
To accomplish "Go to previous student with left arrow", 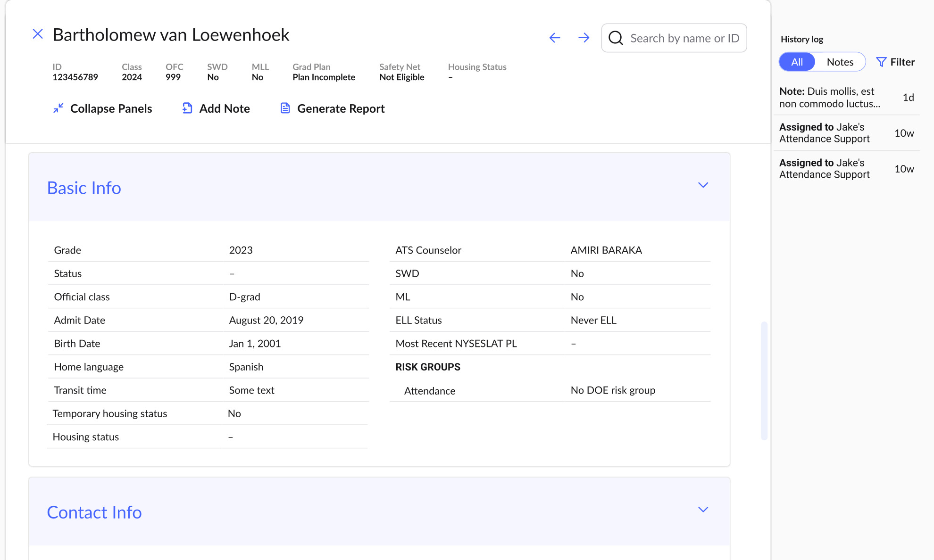I will tap(555, 38).
